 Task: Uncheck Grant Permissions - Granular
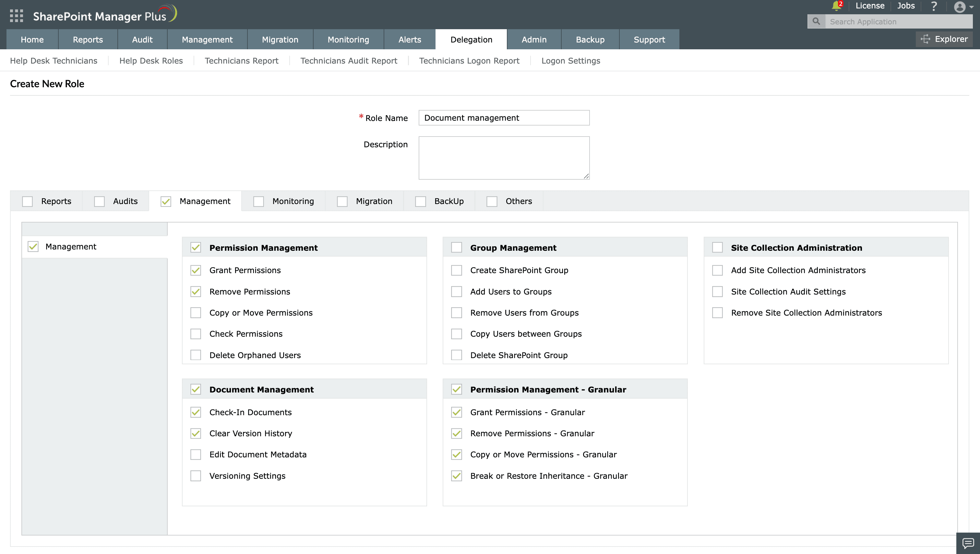click(x=457, y=412)
